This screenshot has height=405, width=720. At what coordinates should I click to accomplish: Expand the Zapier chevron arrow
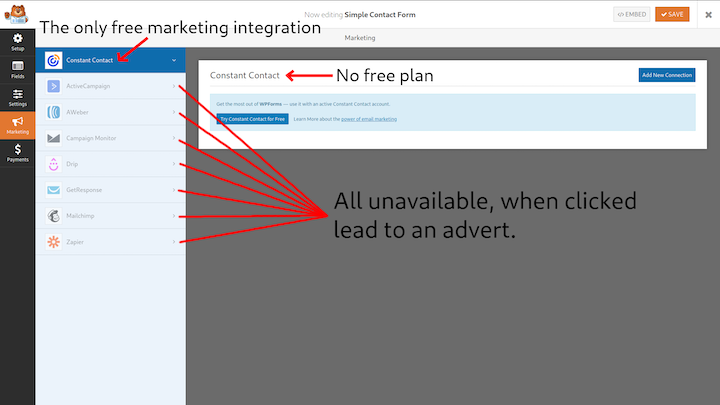[174, 242]
